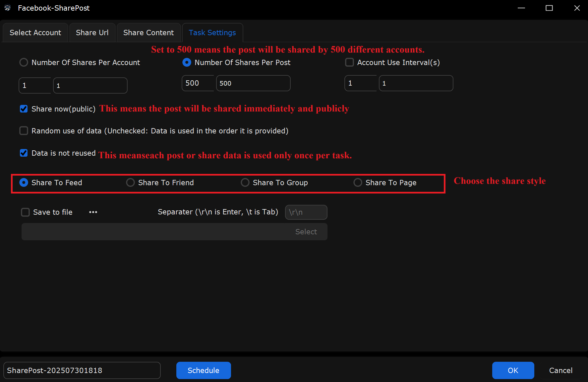Confirm with the OK button

pyautogui.click(x=513, y=370)
